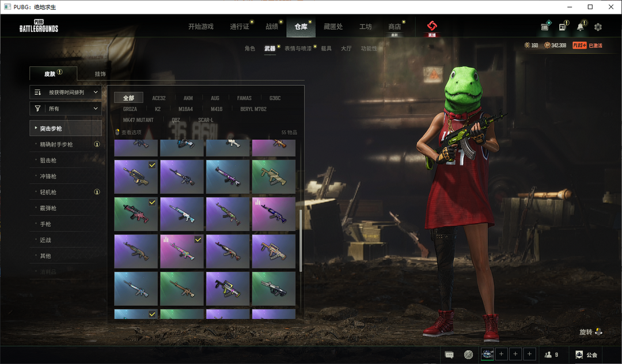Switch to the 挂饰 tab

(100, 74)
